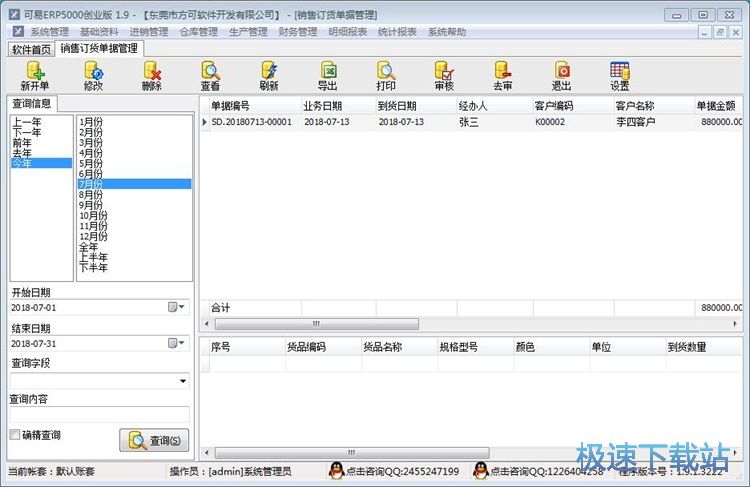This screenshot has width=750, height=487.
Task: Open the 财务管理 menu
Action: (298, 32)
